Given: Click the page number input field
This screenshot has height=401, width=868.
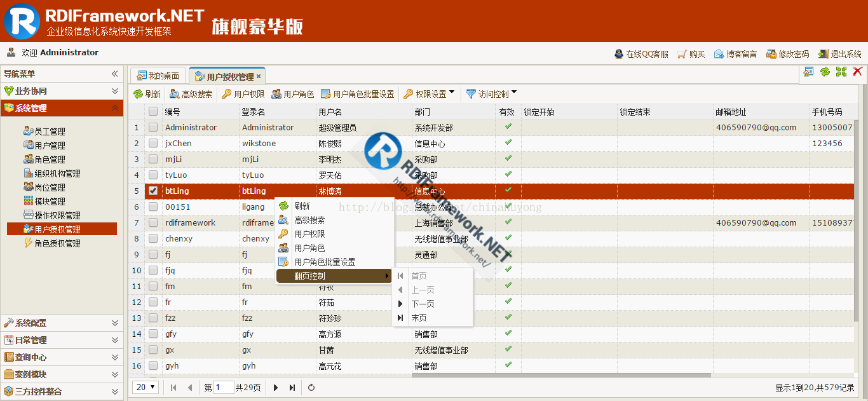Looking at the screenshot, I should click(224, 387).
